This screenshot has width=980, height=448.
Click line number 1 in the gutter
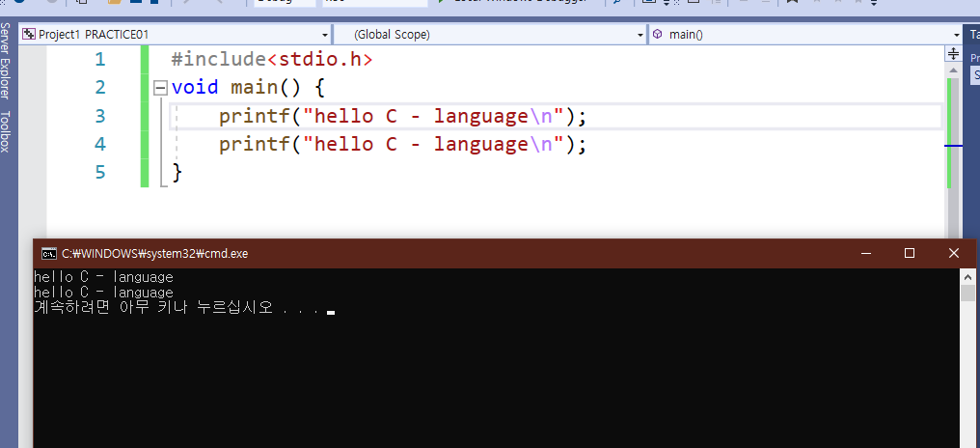tap(100, 60)
